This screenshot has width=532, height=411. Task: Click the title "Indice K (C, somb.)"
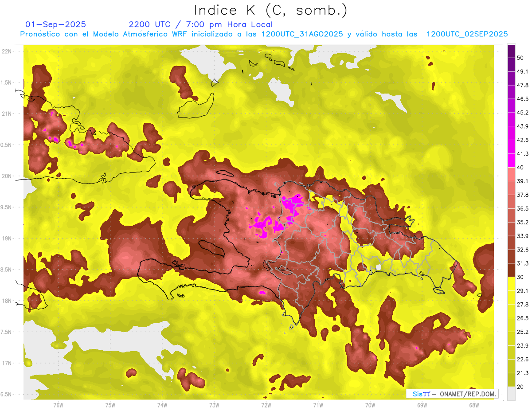point(271,11)
